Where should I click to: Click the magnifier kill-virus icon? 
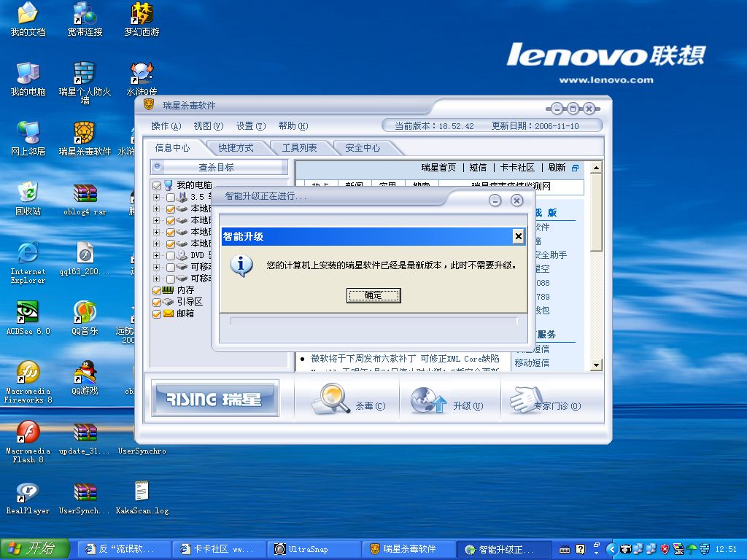pos(330,399)
